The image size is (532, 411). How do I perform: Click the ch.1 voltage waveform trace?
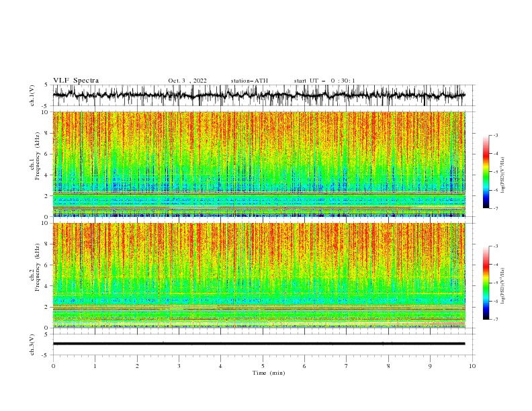pos(259,95)
